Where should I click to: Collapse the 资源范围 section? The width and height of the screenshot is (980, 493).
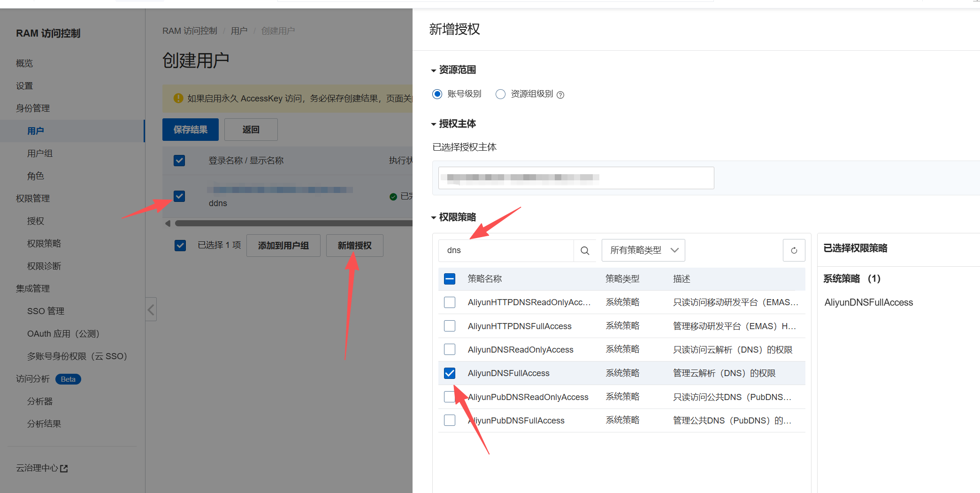point(453,70)
